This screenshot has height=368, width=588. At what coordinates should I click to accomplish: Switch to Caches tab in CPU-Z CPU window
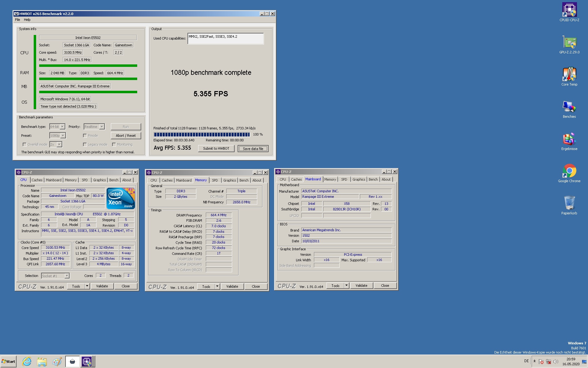[37, 180]
